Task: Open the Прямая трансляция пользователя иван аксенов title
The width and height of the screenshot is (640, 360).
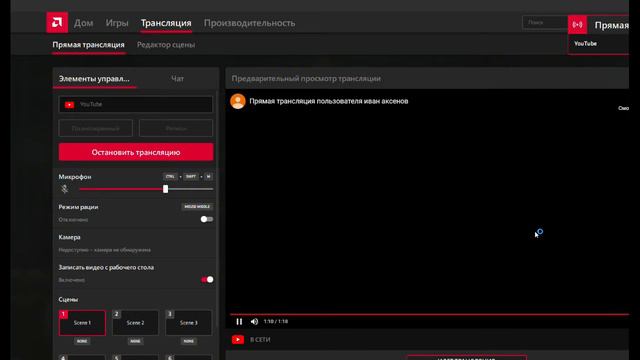Action: click(329, 101)
